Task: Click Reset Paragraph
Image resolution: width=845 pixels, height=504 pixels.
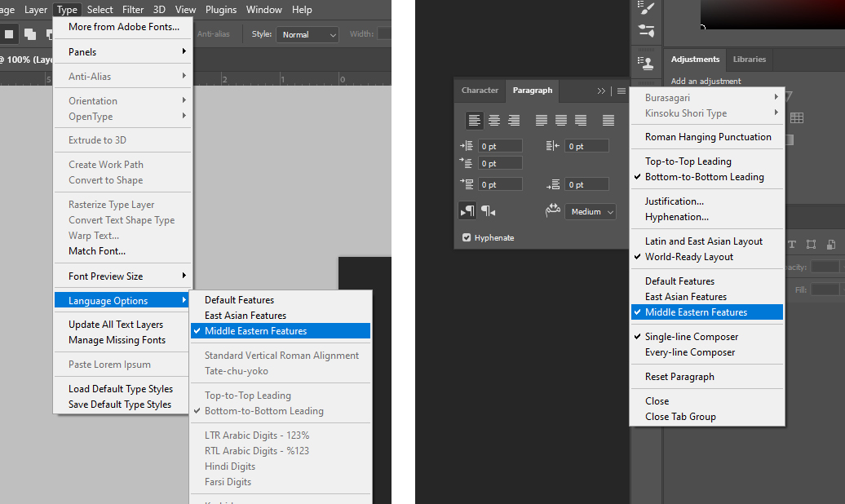Action: pos(707,376)
